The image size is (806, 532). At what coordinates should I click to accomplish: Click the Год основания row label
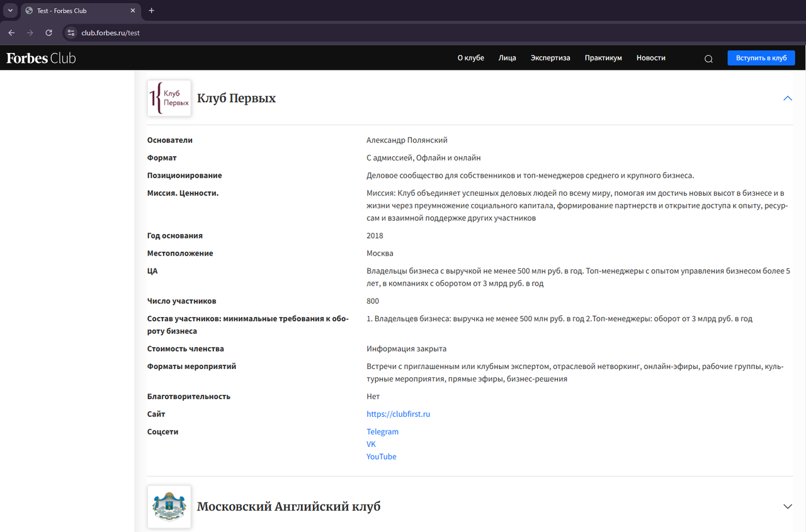point(175,236)
